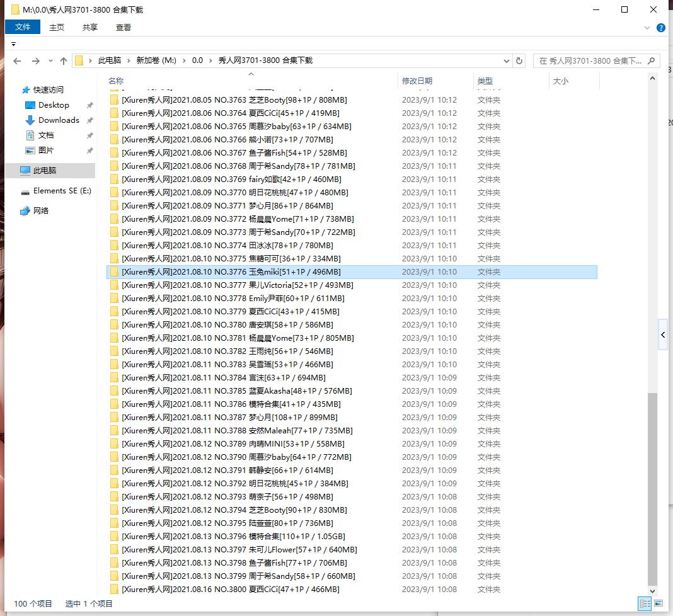Sort by the 大小 column header
The width and height of the screenshot is (673, 616).
561,81
